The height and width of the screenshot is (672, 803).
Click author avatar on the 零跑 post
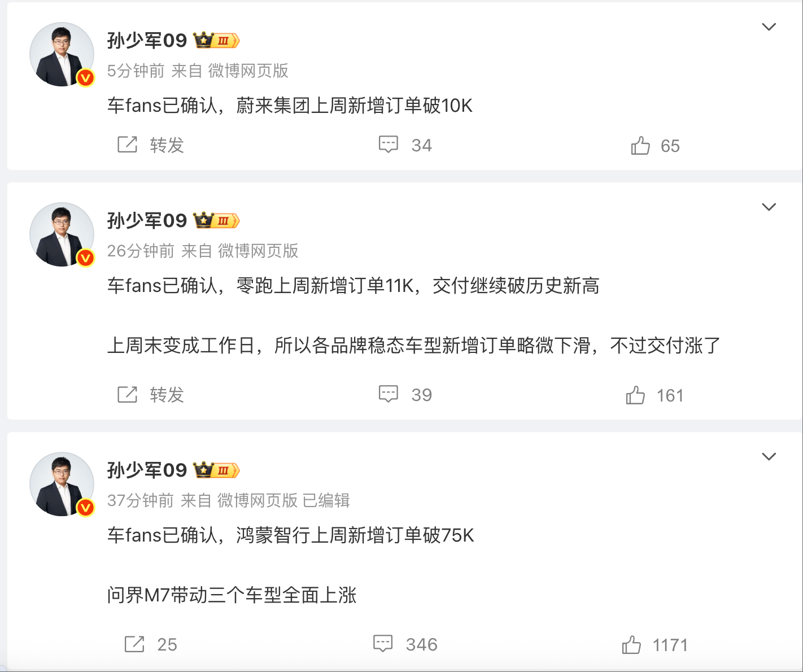click(x=62, y=234)
